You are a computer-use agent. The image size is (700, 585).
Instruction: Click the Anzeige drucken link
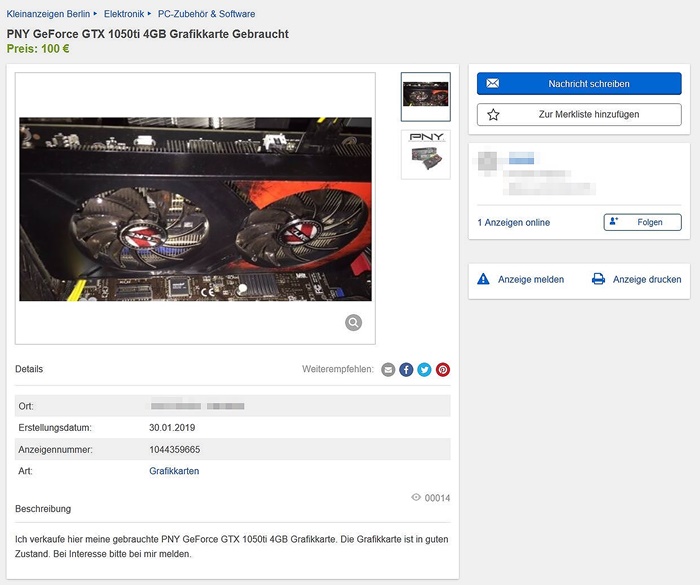point(647,280)
